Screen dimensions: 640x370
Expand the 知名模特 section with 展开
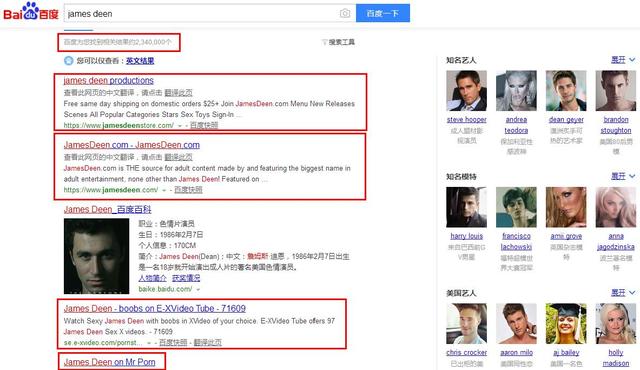coord(622,176)
